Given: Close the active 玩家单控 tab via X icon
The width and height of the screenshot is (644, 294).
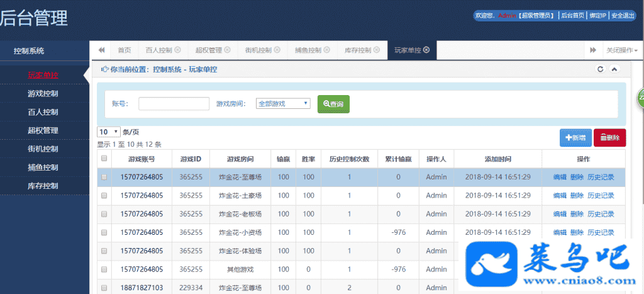Looking at the screenshot, I should click(426, 50).
